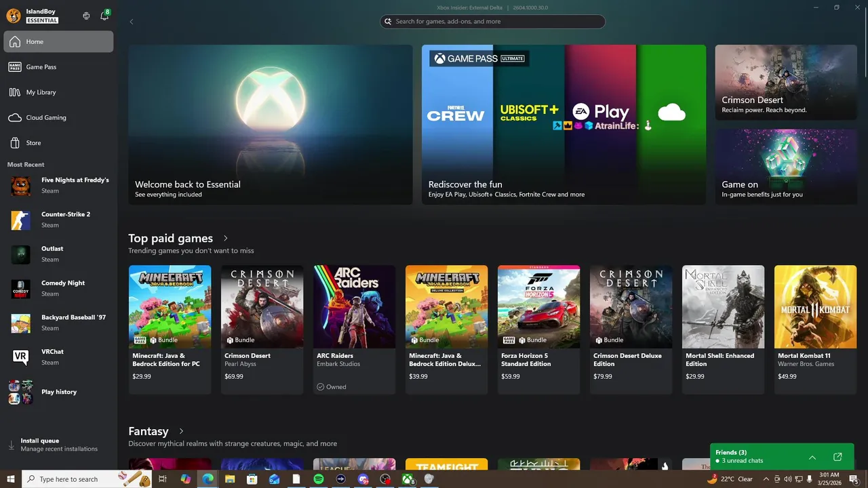Open Play history in the sidebar
The width and height of the screenshot is (868, 488).
click(58, 392)
